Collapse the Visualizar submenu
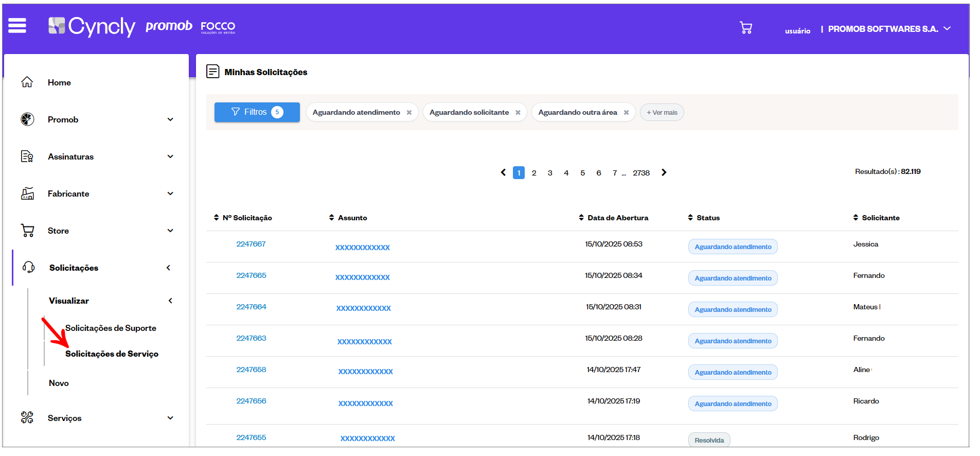 click(x=170, y=301)
